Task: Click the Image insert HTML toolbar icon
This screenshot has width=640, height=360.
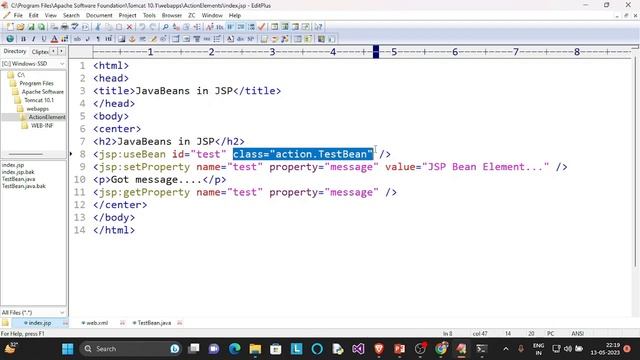Action: tap(122, 39)
